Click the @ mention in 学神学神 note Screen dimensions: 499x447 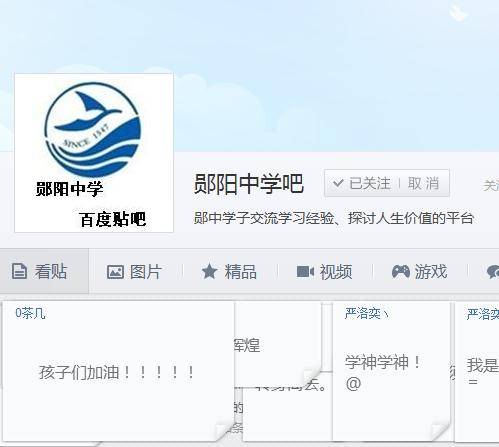tap(353, 384)
